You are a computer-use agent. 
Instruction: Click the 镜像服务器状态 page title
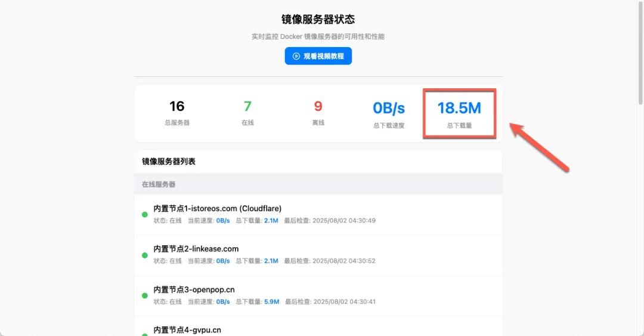pos(318,19)
